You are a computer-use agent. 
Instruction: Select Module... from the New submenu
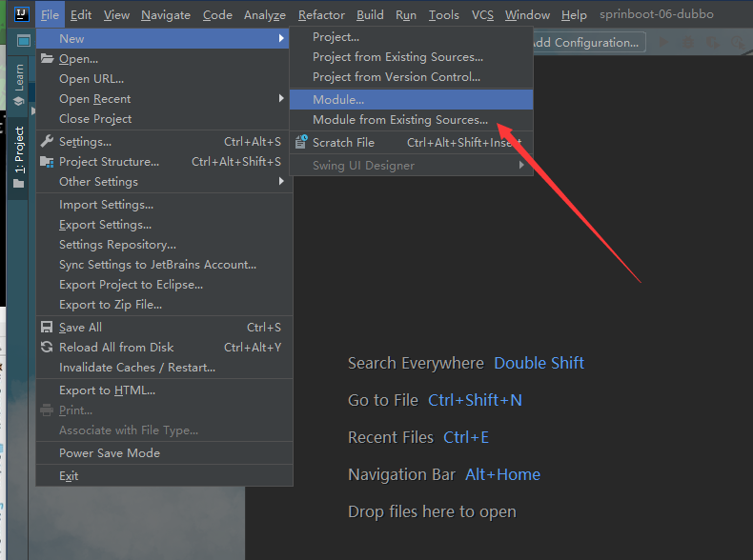tap(338, 99)
